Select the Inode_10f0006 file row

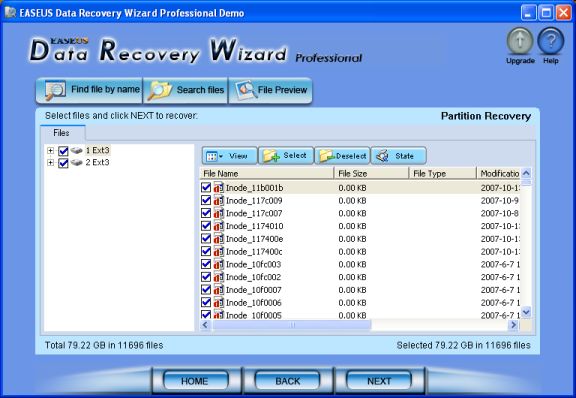(360, 302)
